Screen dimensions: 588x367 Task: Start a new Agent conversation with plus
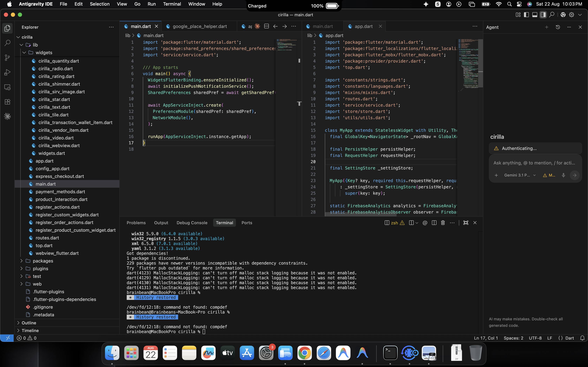point(547,27)
